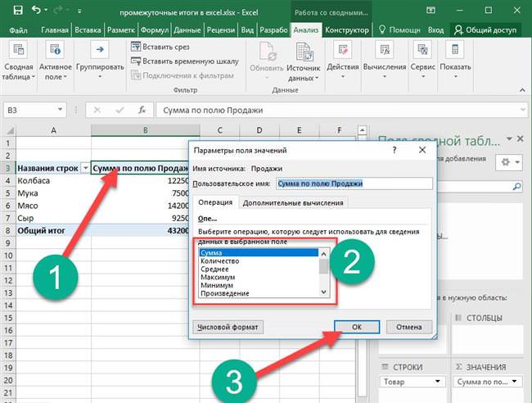532x403 pixels.
Task: Select column A header
Action: (x=53, y=130)
